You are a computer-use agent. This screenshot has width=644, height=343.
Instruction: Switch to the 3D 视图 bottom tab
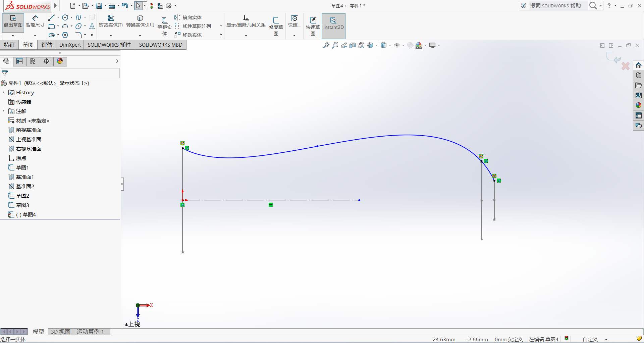point(61,332)
